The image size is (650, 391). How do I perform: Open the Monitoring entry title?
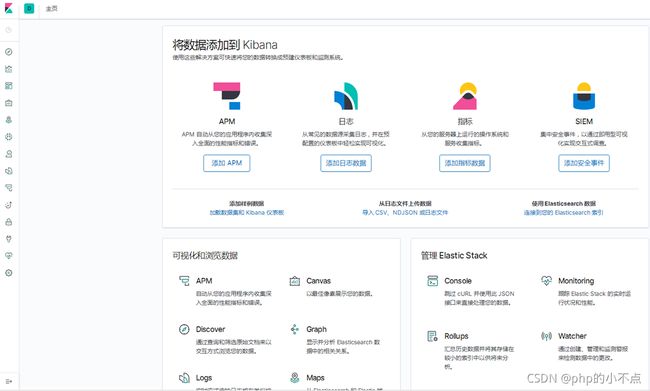(x=576, y=281)
